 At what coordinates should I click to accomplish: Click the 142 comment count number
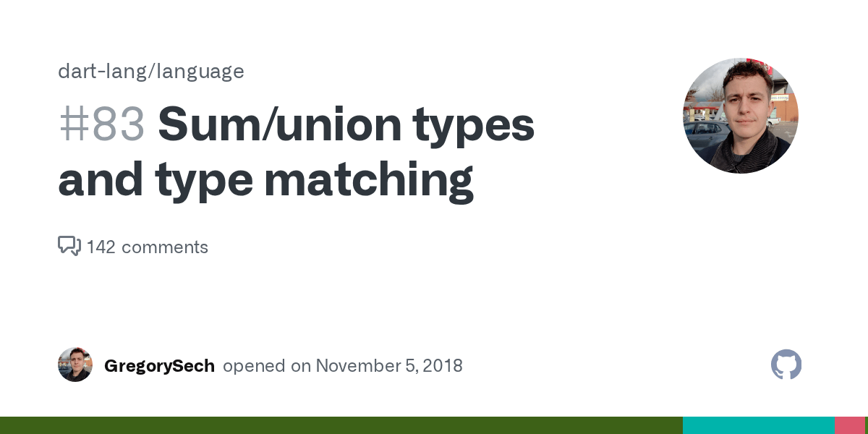[101, 247]
